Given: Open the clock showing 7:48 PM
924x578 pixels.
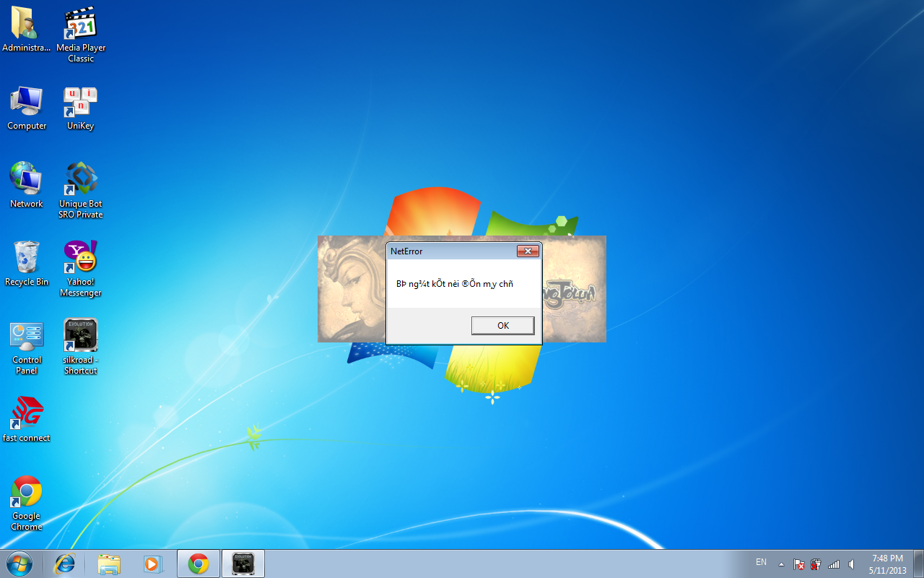Looking at the screenshot, I should pos(888,564).
